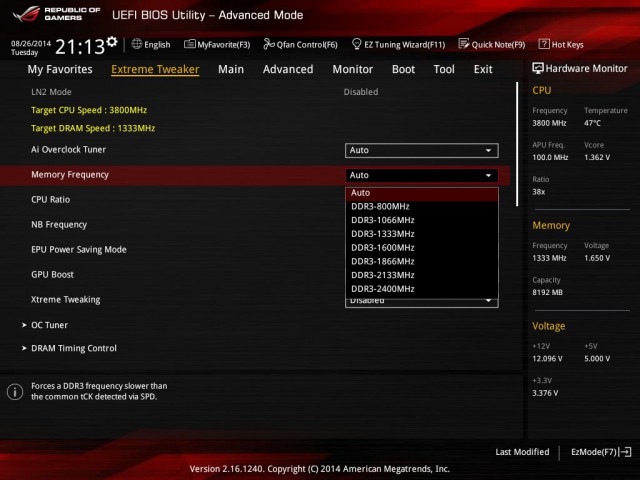This screenshot has width=640, height=480.
Task: Click the globe language icon
Action: [137, 44]
